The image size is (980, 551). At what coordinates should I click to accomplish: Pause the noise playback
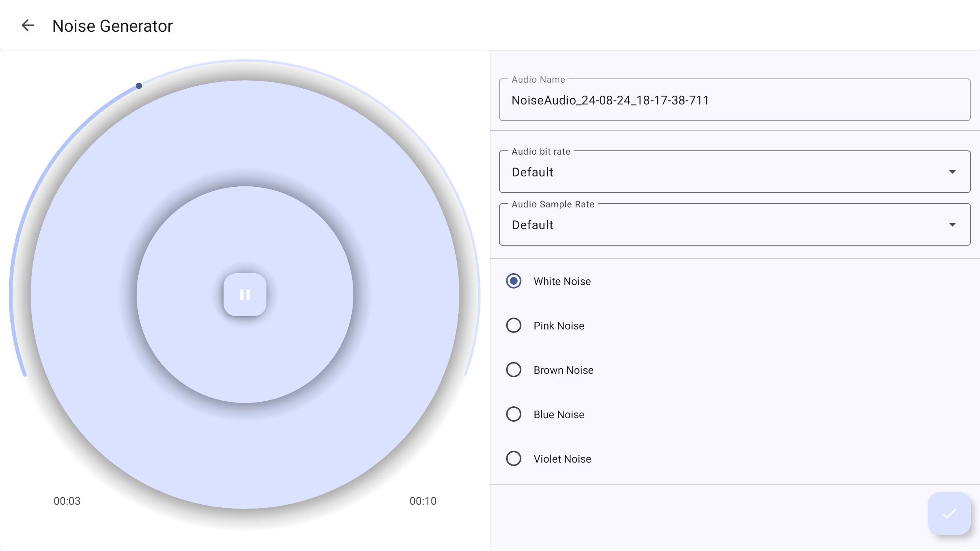pyautogui.click(x=245, y=295)
